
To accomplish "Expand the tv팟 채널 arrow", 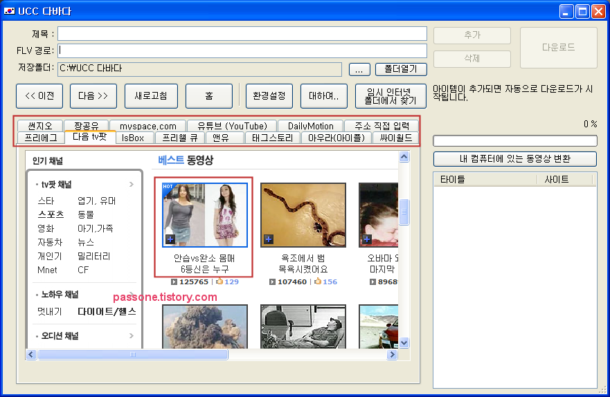I will (x=131, y=184).
